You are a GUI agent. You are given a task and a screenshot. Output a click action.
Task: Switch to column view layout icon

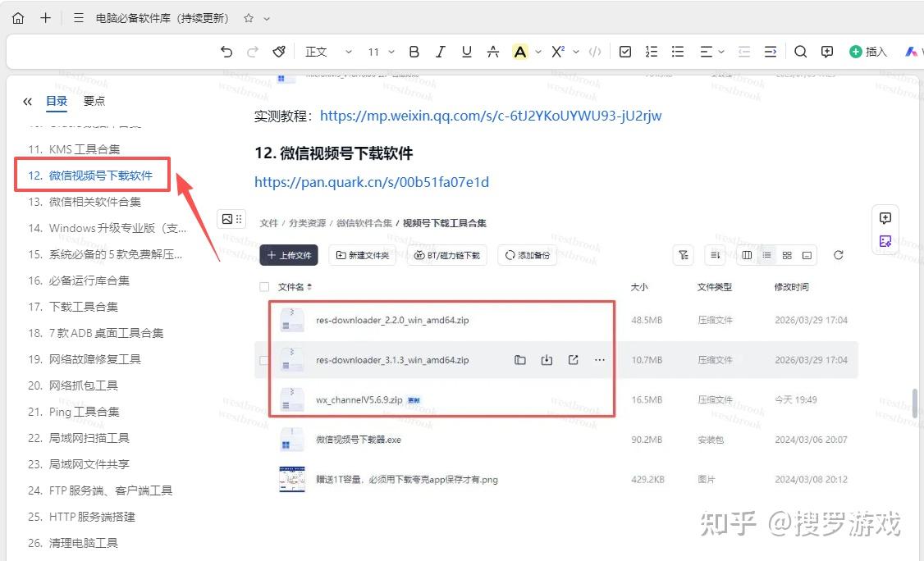(x=747, y=255)
